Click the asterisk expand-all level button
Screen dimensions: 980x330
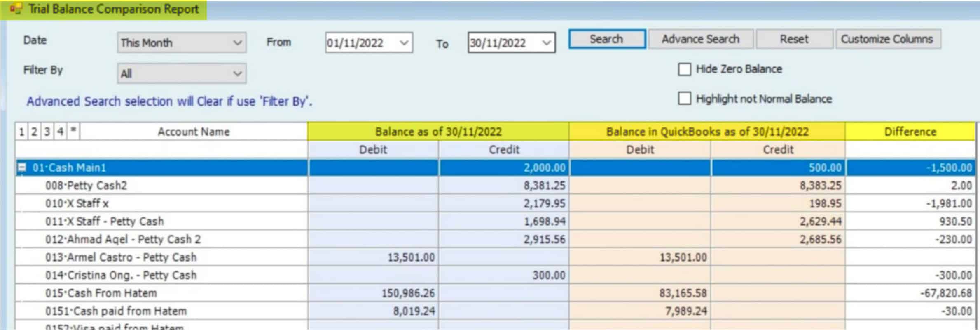(x=73, y=131)
